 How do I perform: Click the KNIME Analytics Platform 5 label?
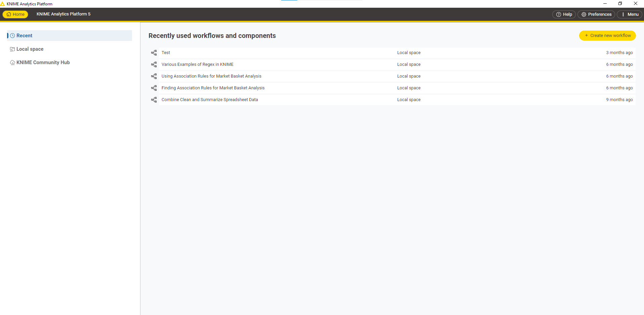click(x=63, y=14)
